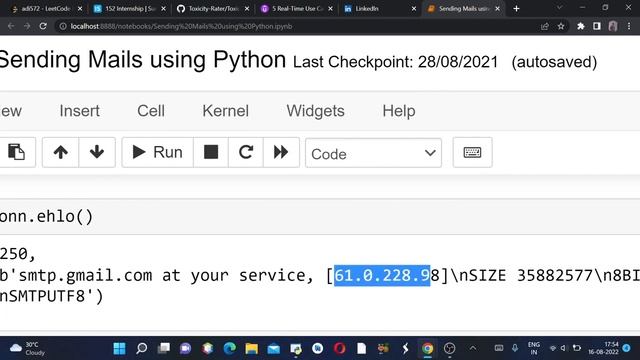The height and width of the screenshot is (360, 640).
Task: Move the selected cell down
Action: [97, 152]
